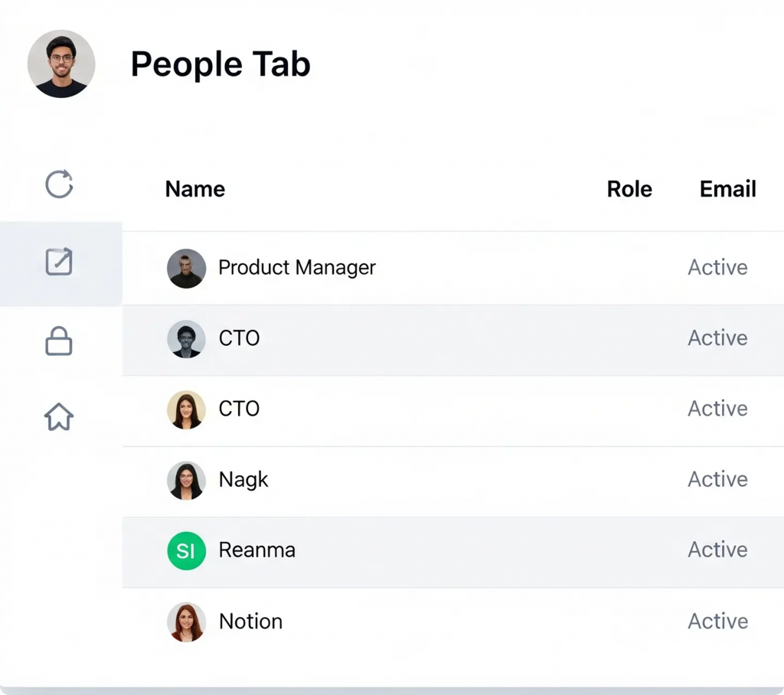
Task: Open the lock icon in sidebar
Action: [59, 341]
